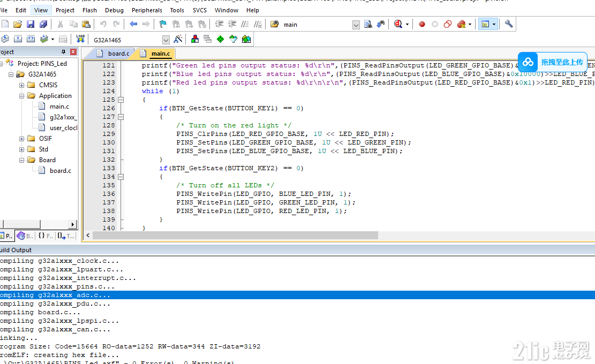Insert breakpoint red dot icon
Viewport: 595px width, 364px height.
click(x=421, y=24)
